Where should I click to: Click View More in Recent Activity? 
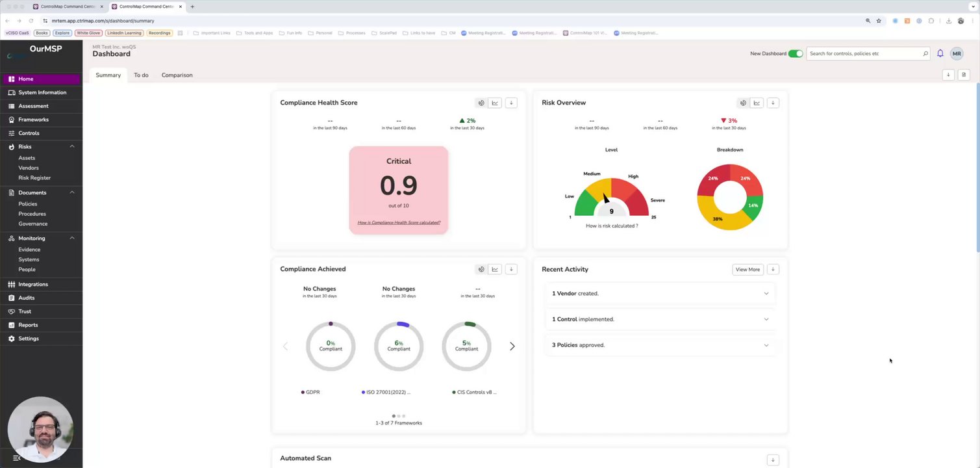pyautogui.click(x=748, y=269)
